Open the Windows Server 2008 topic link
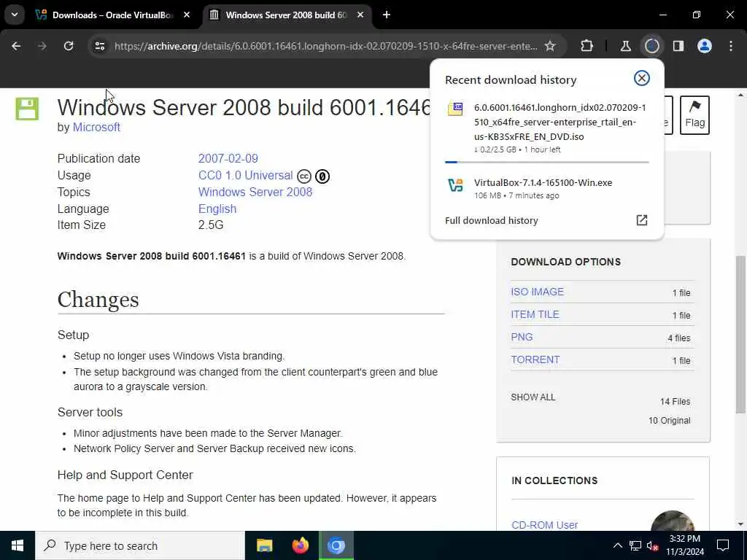Viewport: 747px width, 560px height. pos(255,192)
